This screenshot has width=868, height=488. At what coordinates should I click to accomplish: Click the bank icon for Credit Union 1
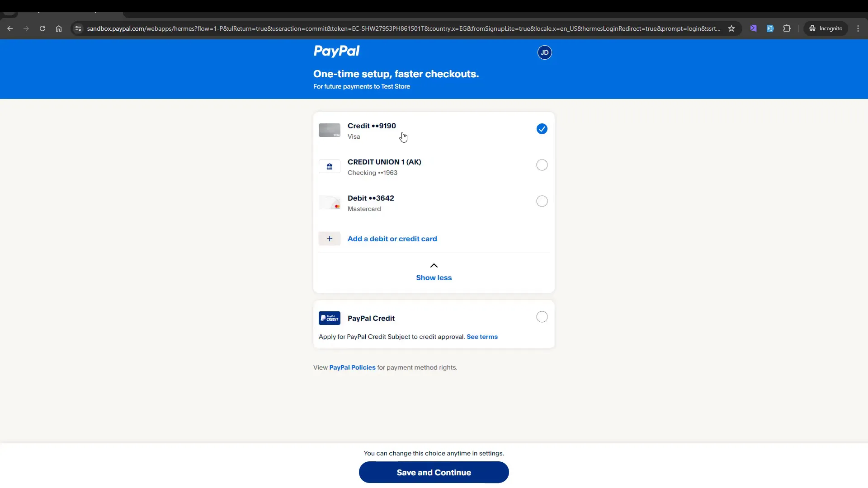(x=330, y=166)
